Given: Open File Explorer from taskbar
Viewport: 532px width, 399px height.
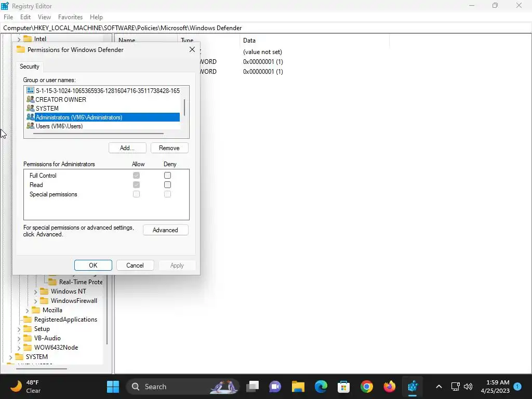Looking at the screenshot, I should [x=298, y=387].
